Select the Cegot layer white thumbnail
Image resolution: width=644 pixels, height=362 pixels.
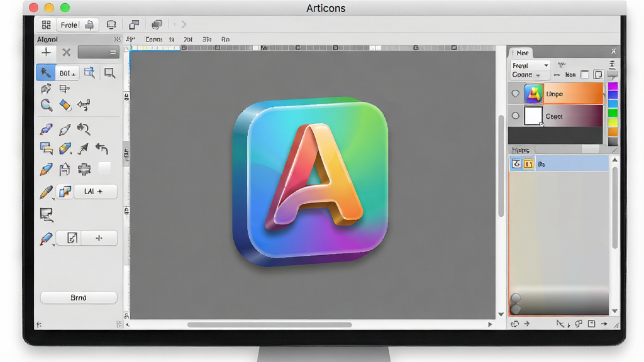(533, 116)
